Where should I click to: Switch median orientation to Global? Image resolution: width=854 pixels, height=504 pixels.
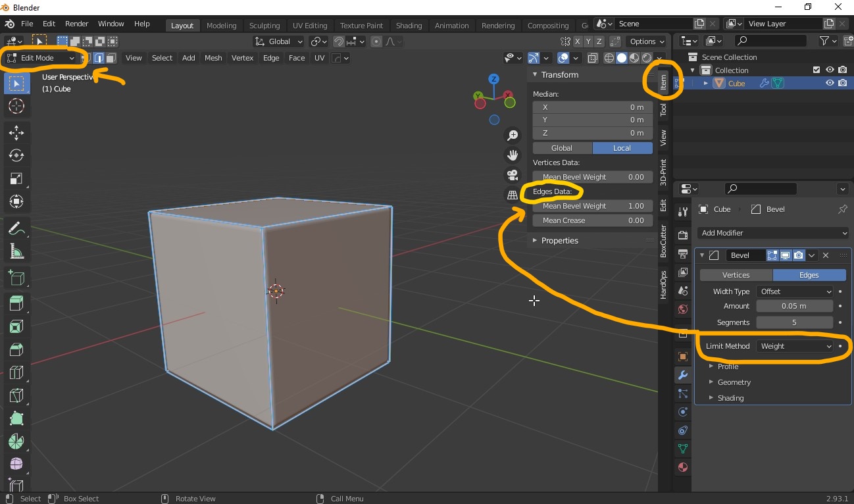pyautogui.click(x=562, y=147)
